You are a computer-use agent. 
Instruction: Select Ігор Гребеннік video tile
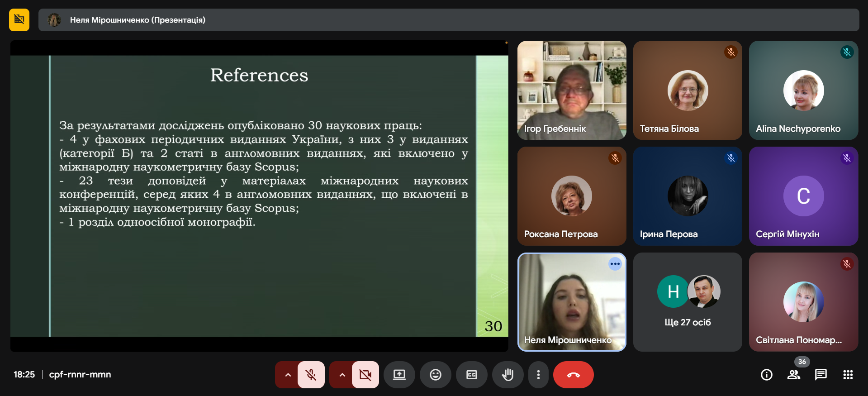point(572,90)
